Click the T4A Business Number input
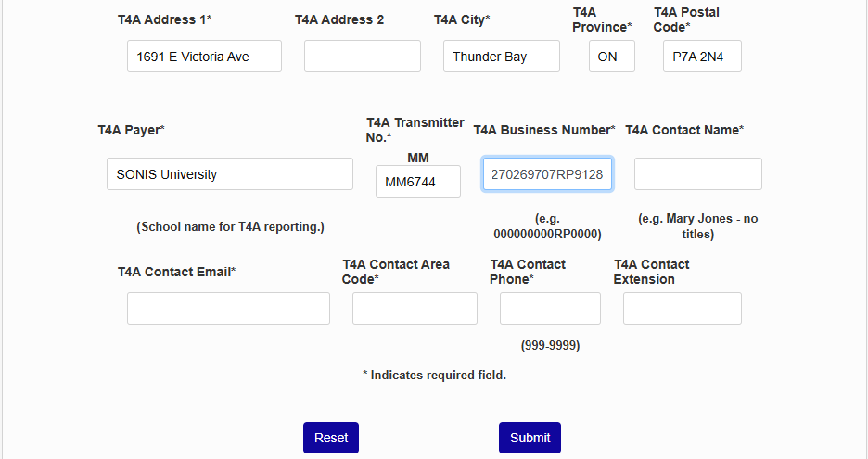This screenshot has width=868, height=459. pos(547,174)
